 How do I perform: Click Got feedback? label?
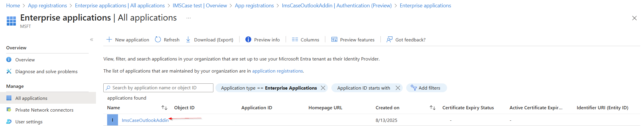click(410, 40)
